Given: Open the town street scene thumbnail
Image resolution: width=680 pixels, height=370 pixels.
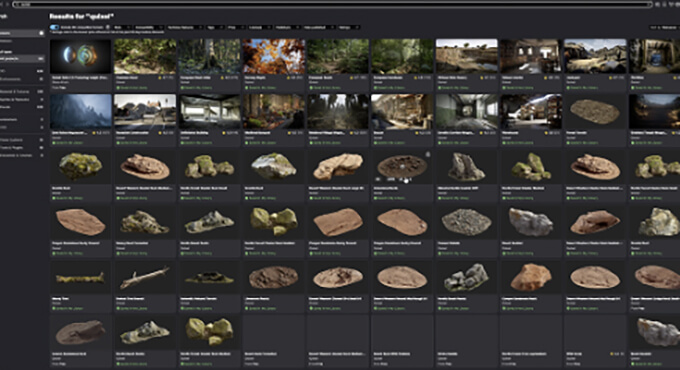Looking at the screenshot, I should click(145, 111).
